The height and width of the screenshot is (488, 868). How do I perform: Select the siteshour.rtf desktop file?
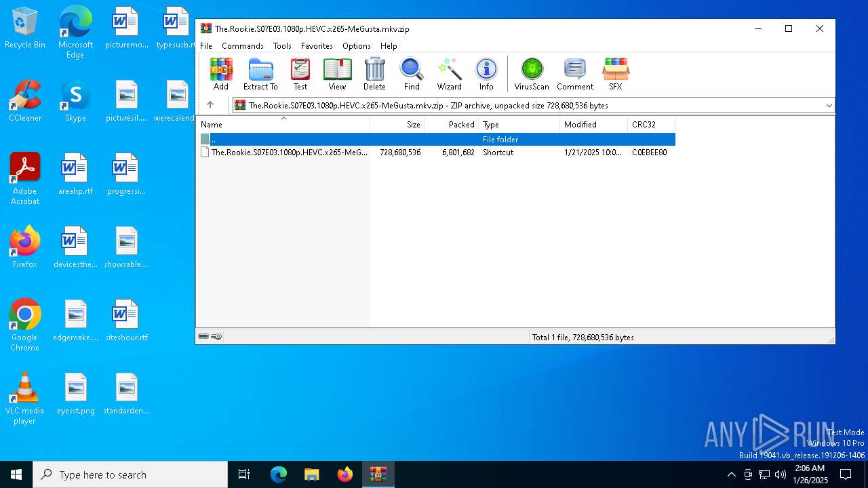point(126,321)
